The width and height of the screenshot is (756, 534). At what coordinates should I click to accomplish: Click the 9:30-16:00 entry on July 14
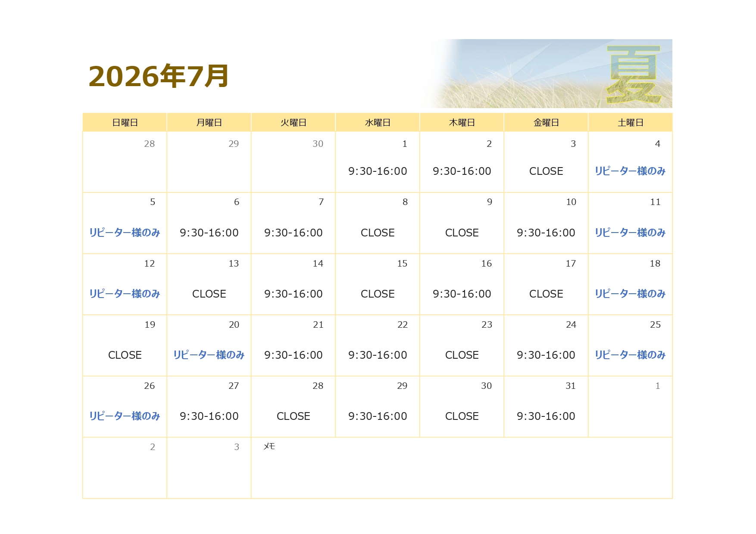click(294, 294)
